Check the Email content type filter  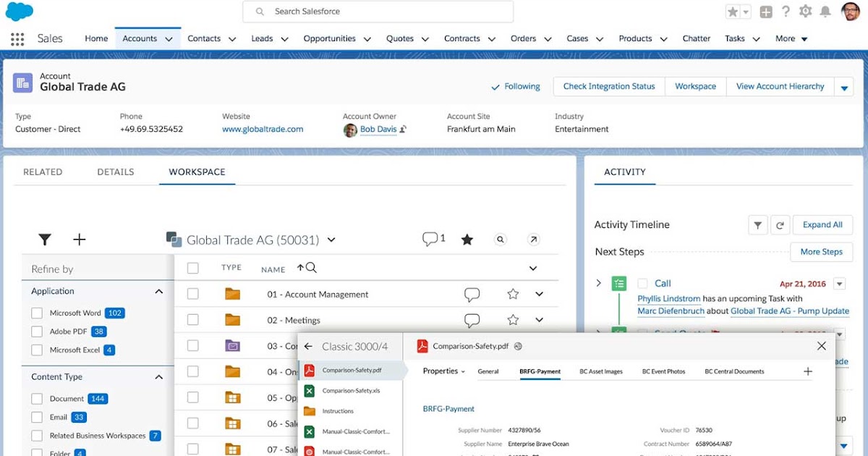tap(37, 418)
